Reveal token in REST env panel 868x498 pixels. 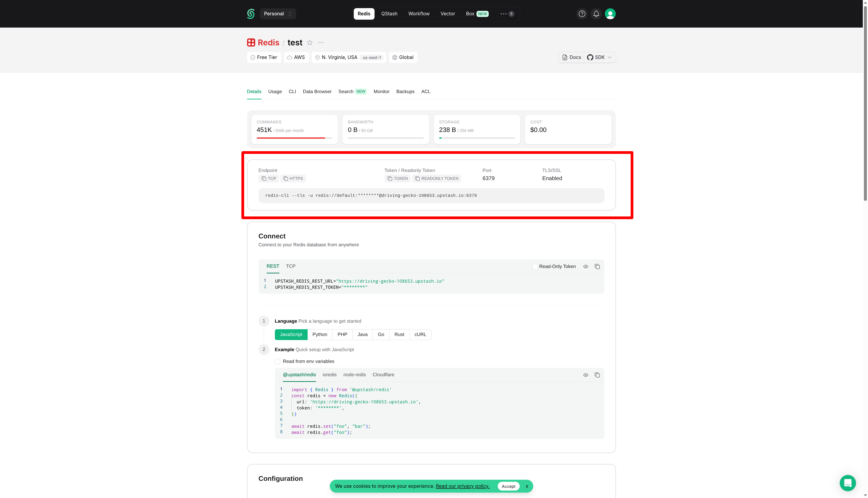click(585, 266)
